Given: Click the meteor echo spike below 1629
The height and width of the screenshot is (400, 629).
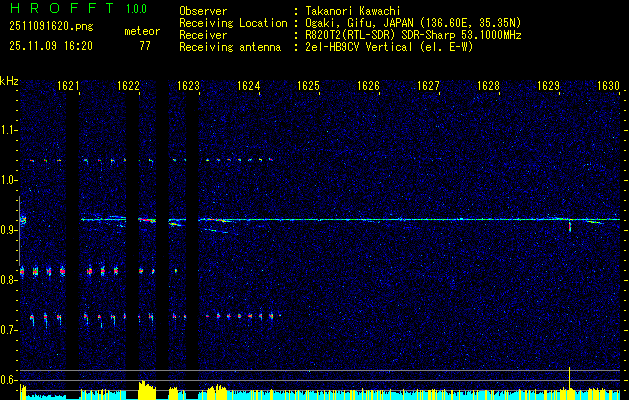Looking at the screenshot, I should [570, 227].
